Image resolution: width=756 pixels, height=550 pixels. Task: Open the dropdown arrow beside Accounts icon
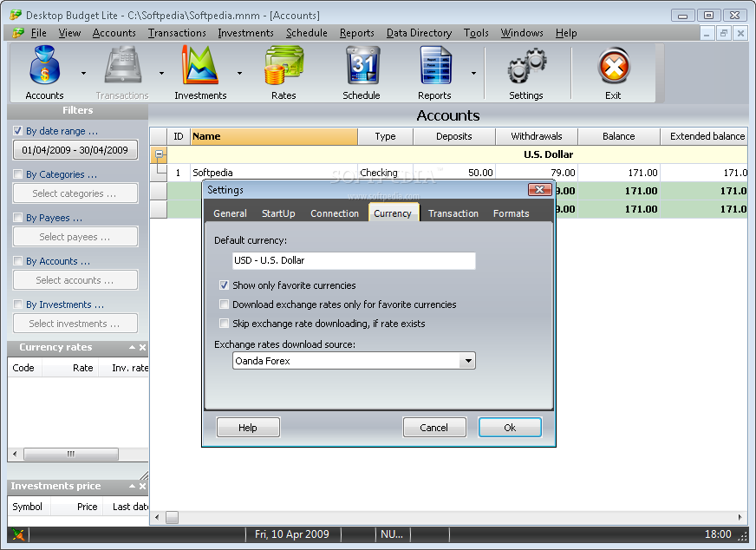point(84,74)
